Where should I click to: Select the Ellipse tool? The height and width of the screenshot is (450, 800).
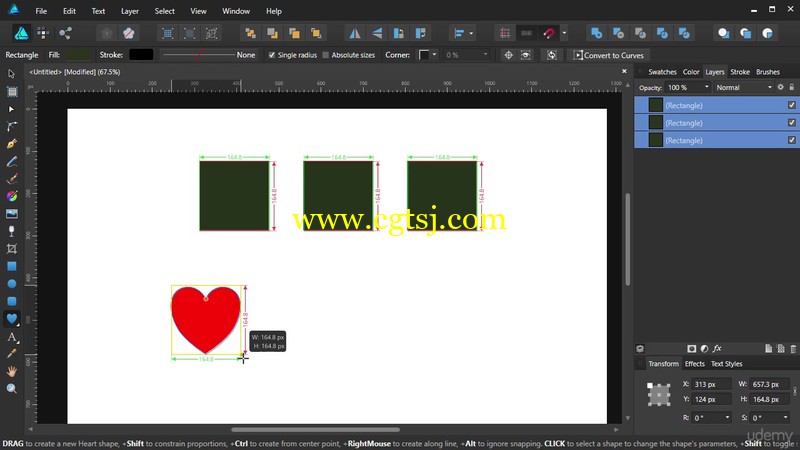click(x=11, y=284)
